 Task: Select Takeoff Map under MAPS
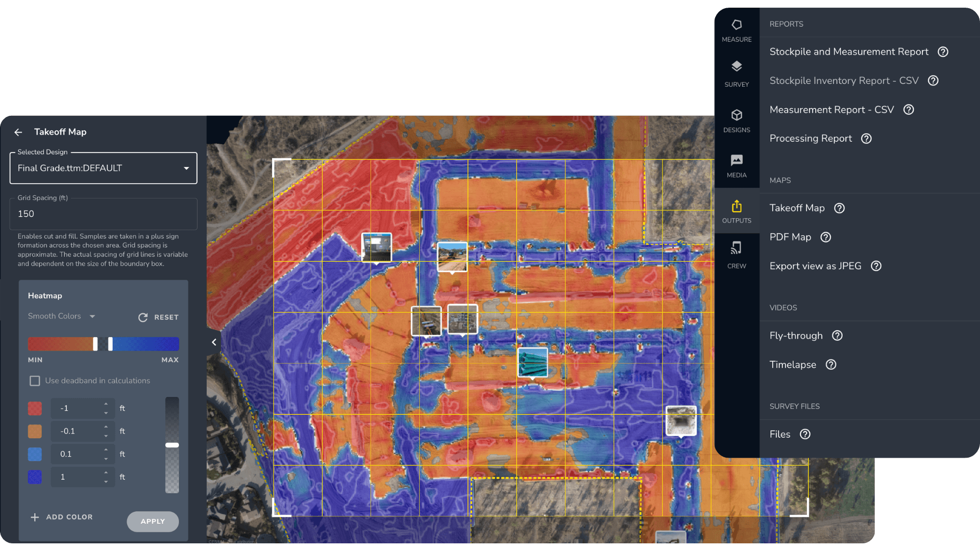click(x=797, y=208)
